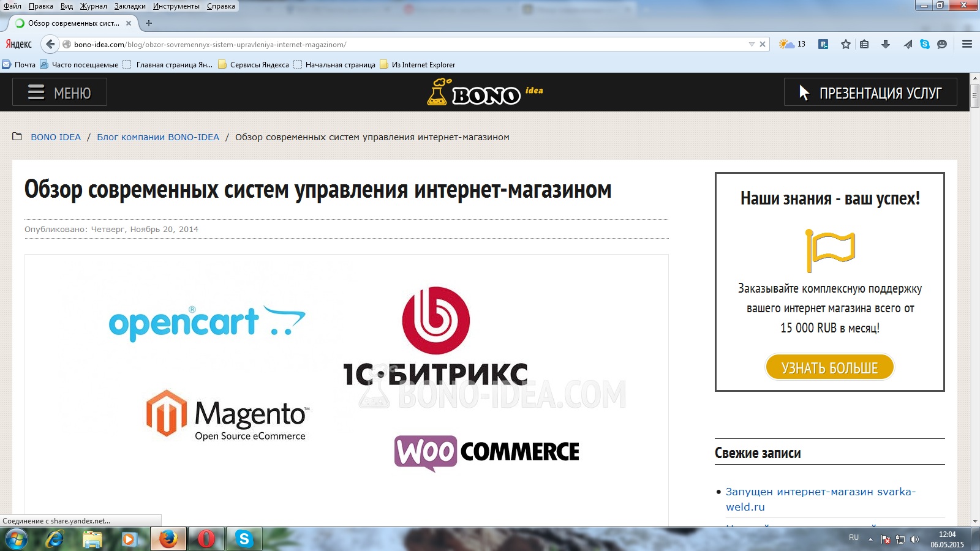Click the blue P password extension icon
980x551 pixels.
pyautogui.click(x=823, y=44)
